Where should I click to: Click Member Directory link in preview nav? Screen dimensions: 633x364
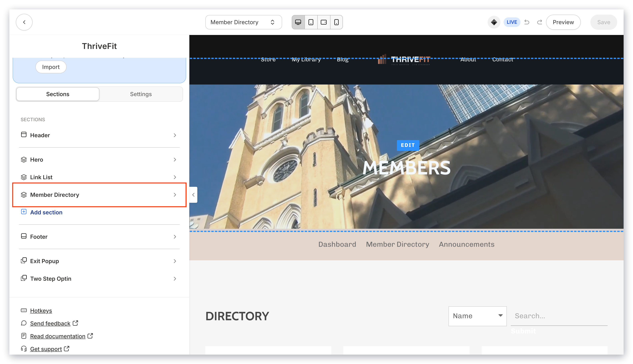397,244
